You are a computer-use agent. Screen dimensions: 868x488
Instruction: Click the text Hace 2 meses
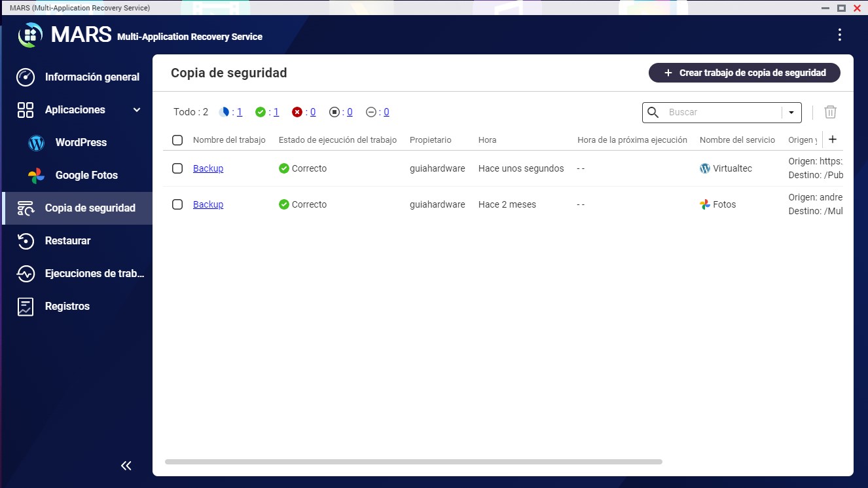tap(507, 204)
